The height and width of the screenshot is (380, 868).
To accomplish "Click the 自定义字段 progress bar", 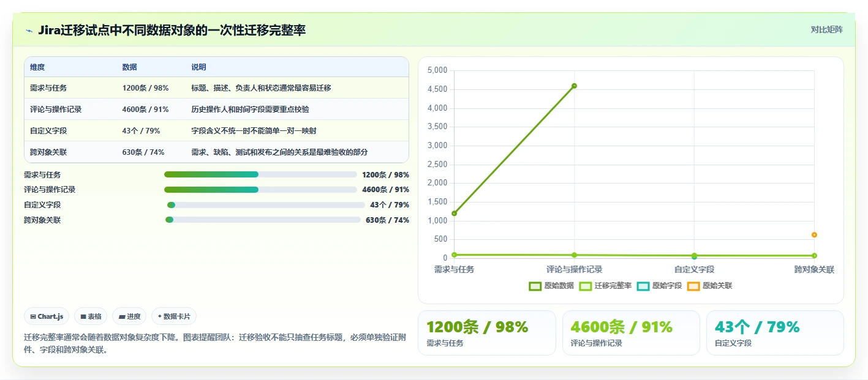I will tap(266, 205).
